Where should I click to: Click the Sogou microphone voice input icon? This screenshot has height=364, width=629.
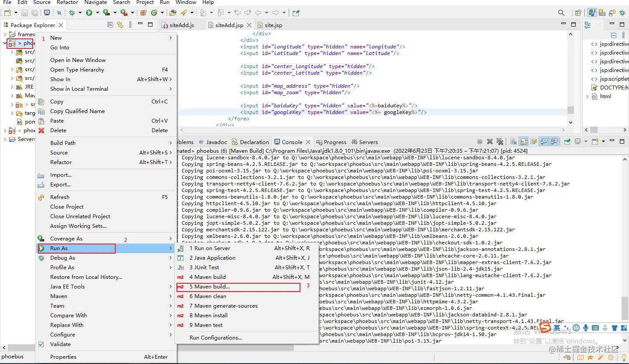coord(586,328)
